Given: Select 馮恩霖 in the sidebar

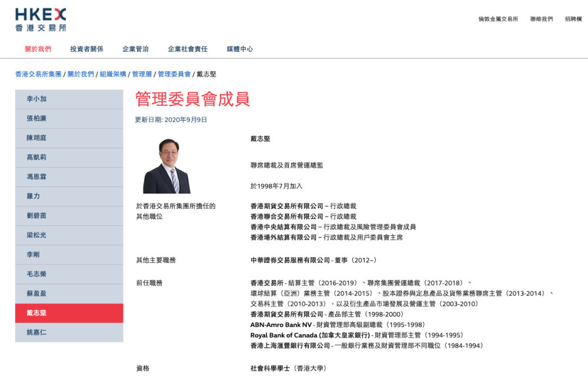Looking at the screenshot, I should [x=69, y=177].
